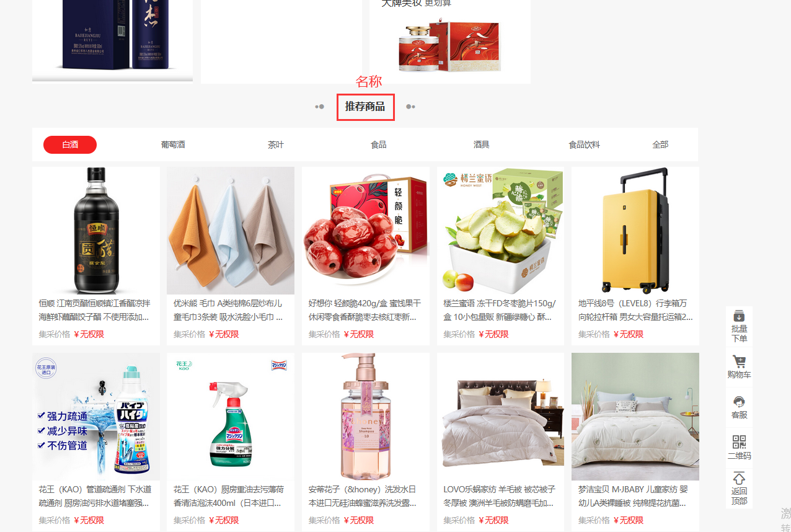Image resolution: width=791 pixels, height=532 pixels.
Task: Open the 好想你 red dates product title
Action: point(366,310)
